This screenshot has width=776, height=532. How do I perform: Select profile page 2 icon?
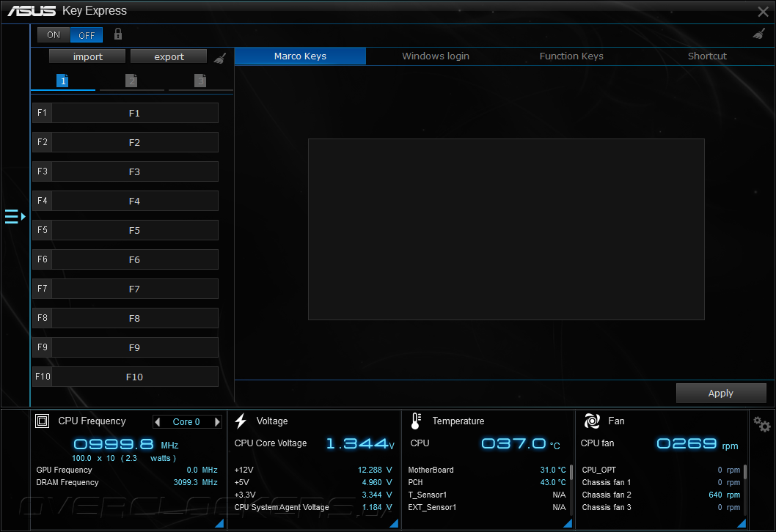tap(131, 81)
